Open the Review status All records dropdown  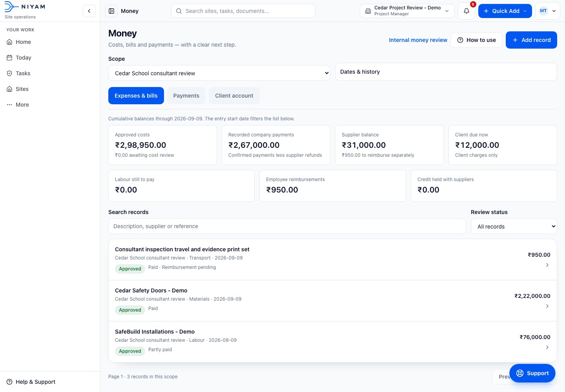click(514, 227)
